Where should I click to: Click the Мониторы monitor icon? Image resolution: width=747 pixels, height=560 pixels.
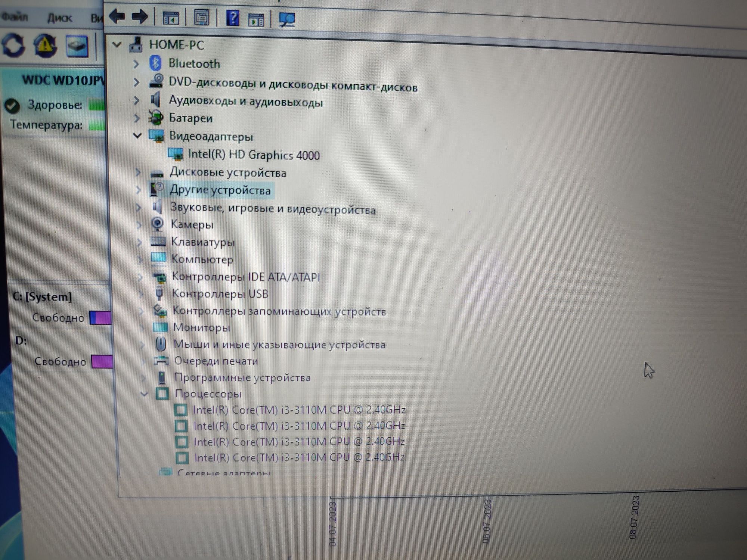[160, 327]
